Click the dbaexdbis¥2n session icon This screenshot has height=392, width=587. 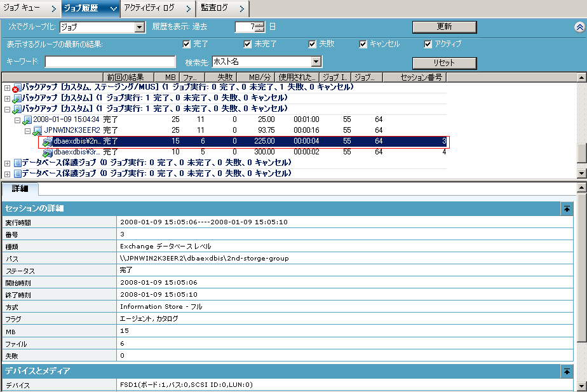click(47, 142)
